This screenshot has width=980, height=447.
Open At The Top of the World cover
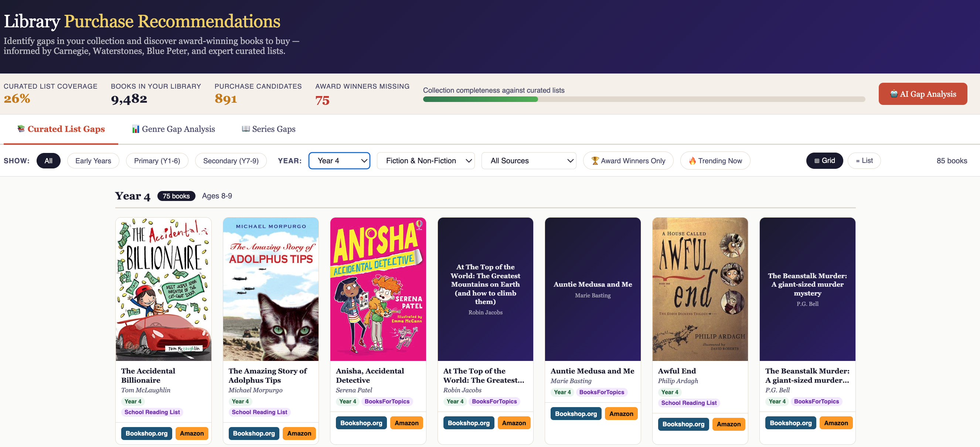tap(486, 289)
